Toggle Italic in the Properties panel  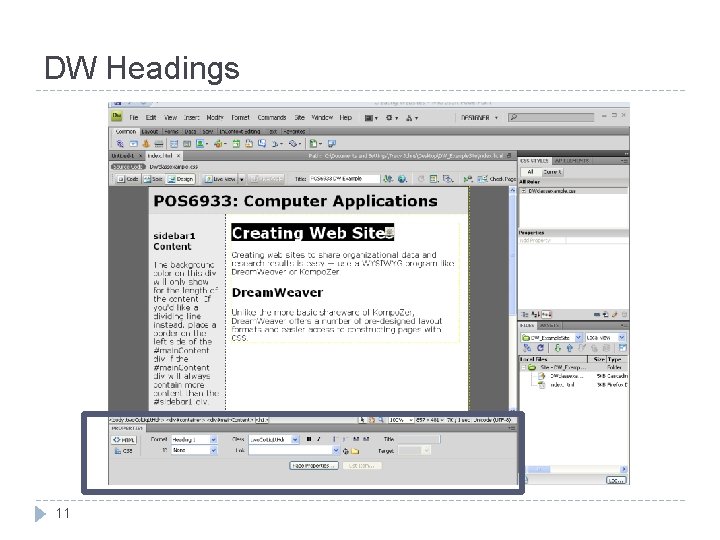[x=319, y=439]
